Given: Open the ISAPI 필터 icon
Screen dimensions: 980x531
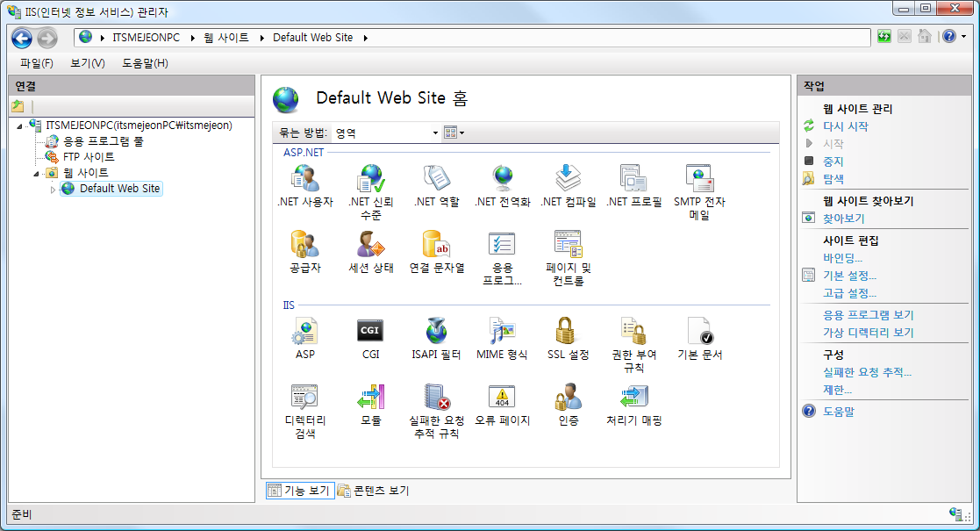Looking at the screenshot, I should coord(436,332).
